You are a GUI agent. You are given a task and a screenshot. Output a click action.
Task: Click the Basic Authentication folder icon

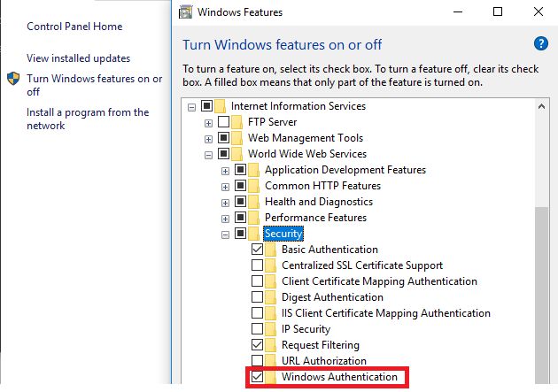(271, 250)
